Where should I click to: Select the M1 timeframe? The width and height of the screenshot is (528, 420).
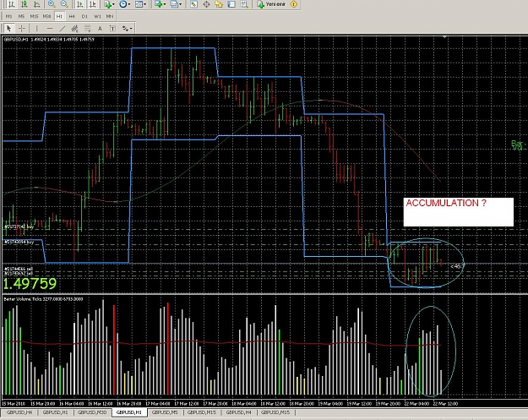(8, 16)
